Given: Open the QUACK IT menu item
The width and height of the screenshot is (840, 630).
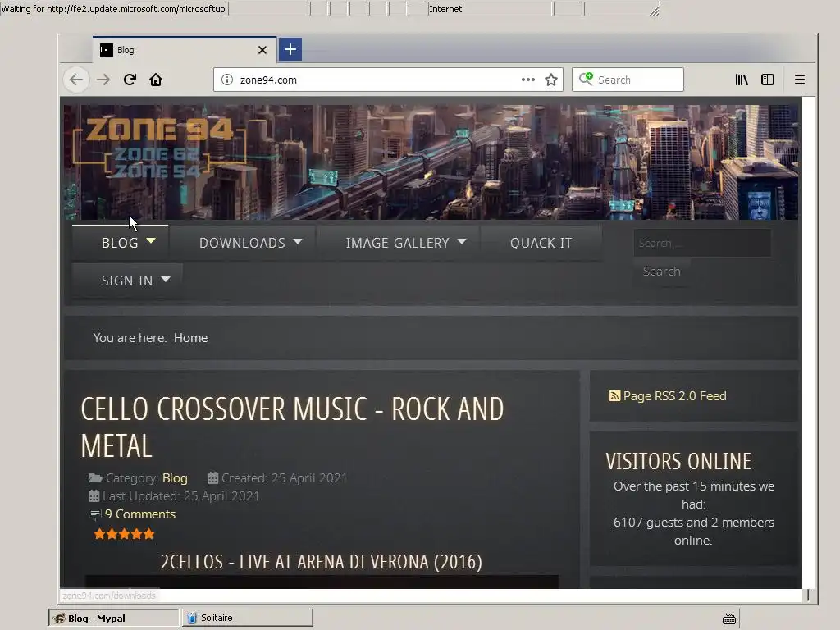Looking at the screenshot, I should click(541, 243).
